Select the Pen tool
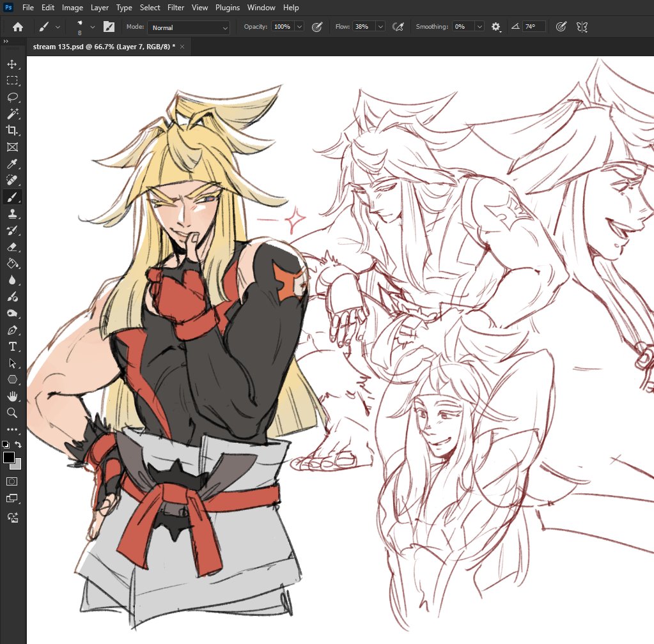 (12, 330)
